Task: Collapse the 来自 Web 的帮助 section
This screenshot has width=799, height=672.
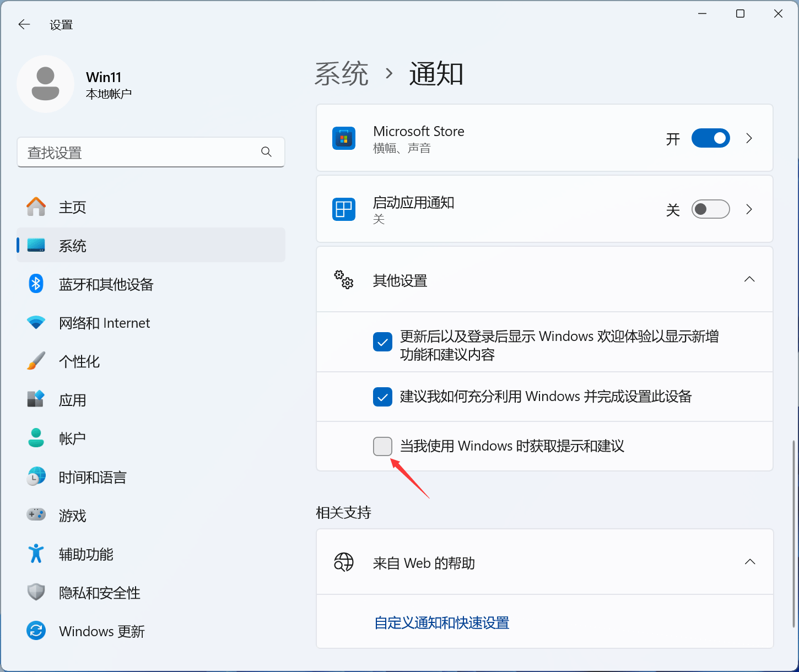Action: [x=749, y=562]
